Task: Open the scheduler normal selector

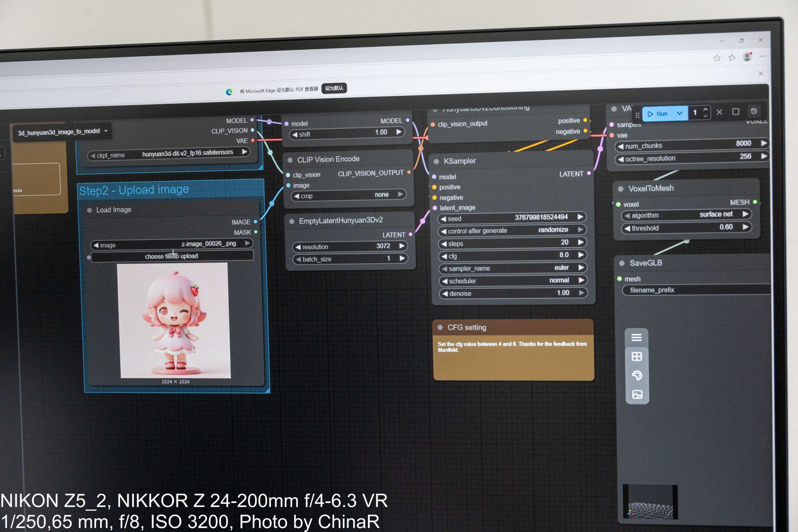Action: [513, 280]
